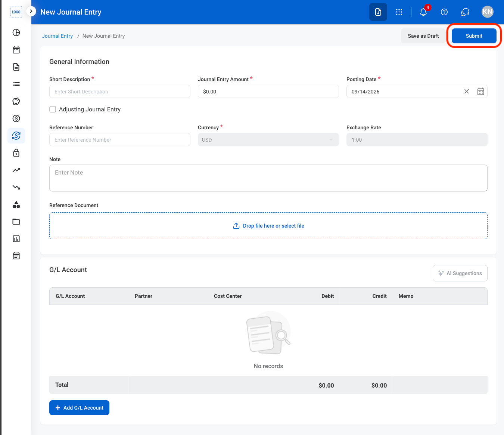
Task: Click the Enter Note text area
Action: [x=268, y=178]
